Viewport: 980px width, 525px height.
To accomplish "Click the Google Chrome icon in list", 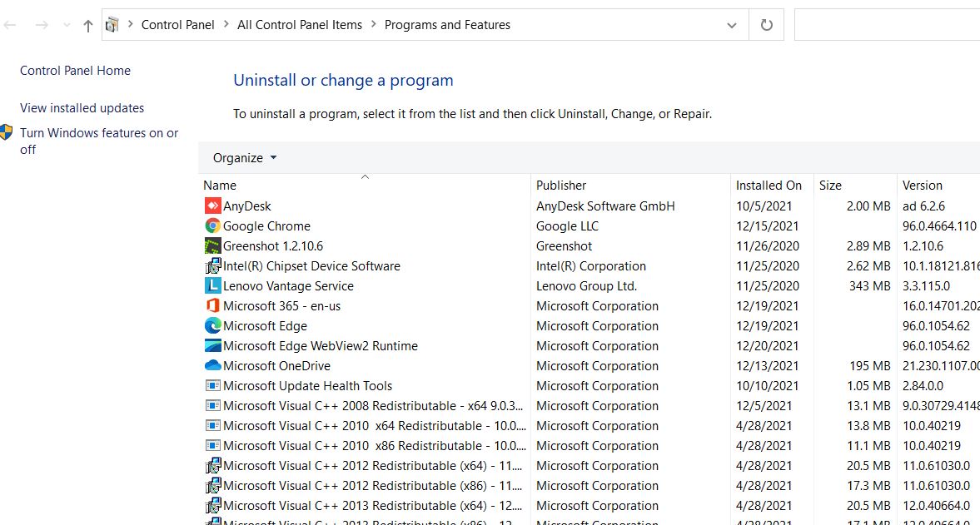I will click(x=212, y=225).
